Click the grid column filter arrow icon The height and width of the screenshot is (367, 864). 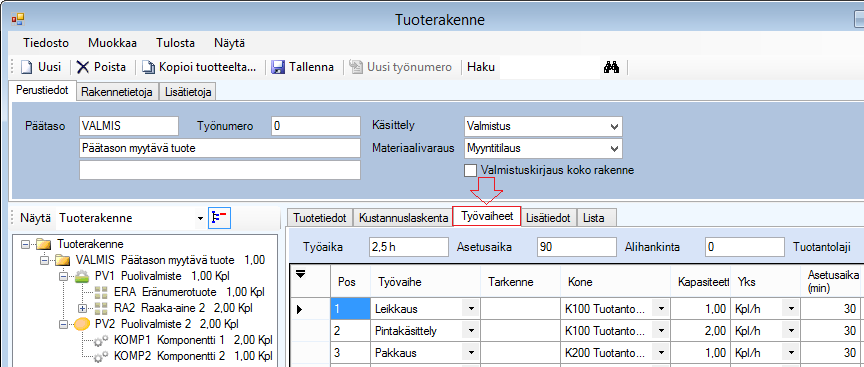click(x=300, y=274)
